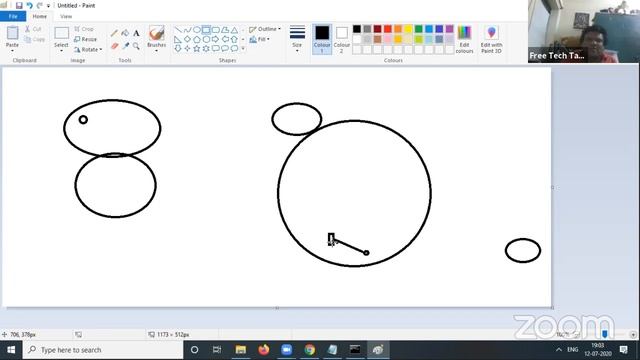Open the shape Outline dropdown
Image resolution: width=640 pixels, height=360 pixels.
tap(265, 29)
